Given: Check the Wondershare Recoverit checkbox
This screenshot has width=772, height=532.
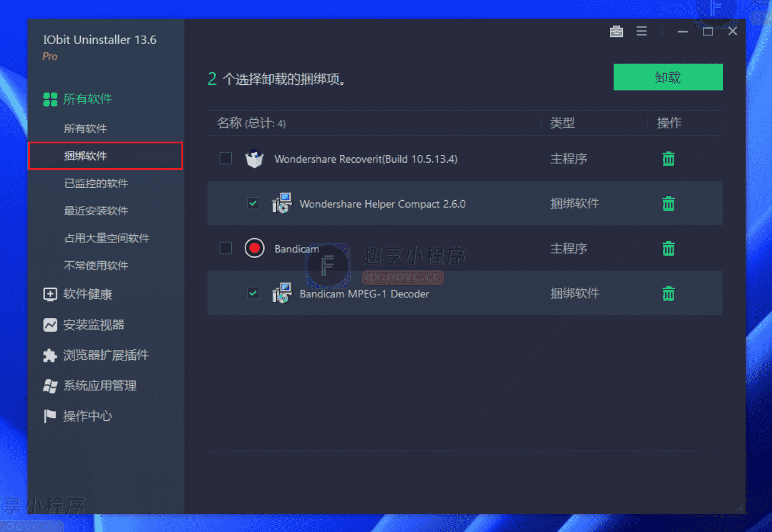Looking at the screenshot, I should coord(225,159).
